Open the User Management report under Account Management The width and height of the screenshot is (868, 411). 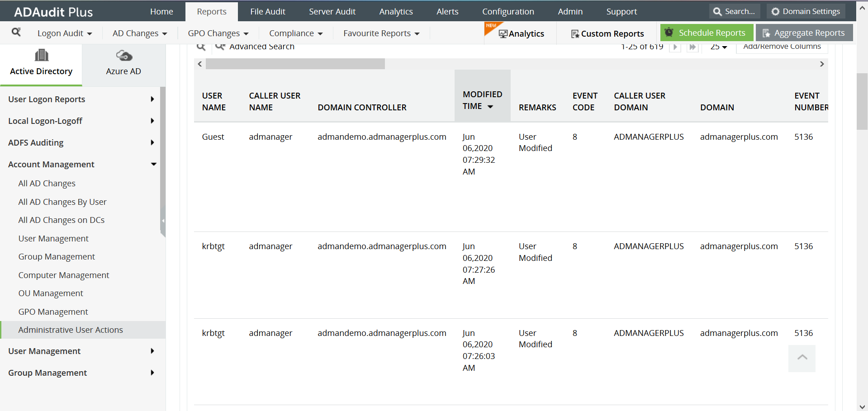pyautogui.click(x=53, y=239)
